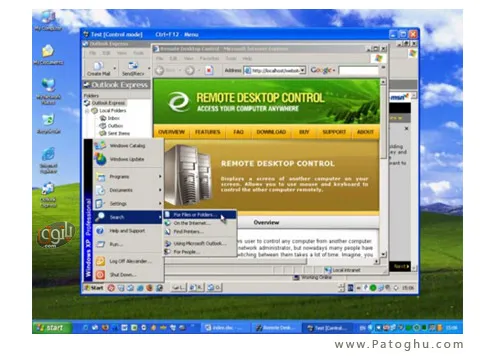The image size is (480, 360).
Task: Select Help and Support in Start menu
Action: click(x=128, y=231)
